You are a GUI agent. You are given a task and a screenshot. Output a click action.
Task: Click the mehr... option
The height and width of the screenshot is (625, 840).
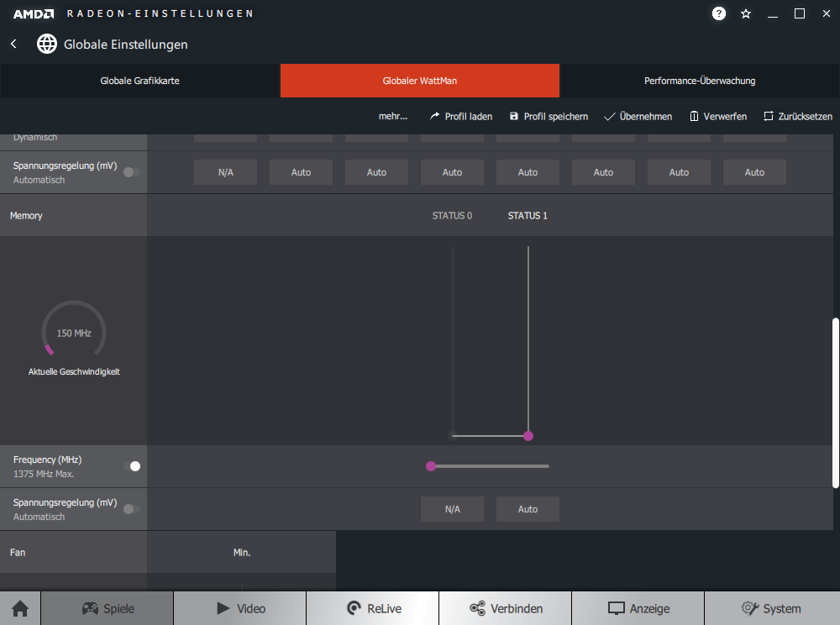click(392, 116)
